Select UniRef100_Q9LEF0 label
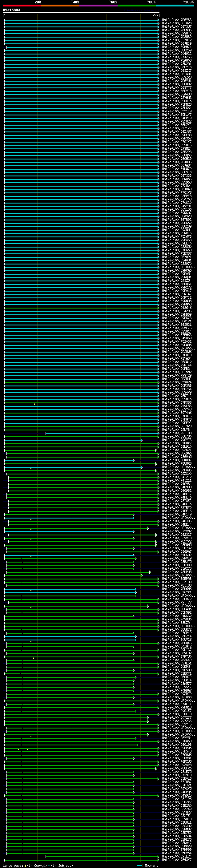 (177, 243)
